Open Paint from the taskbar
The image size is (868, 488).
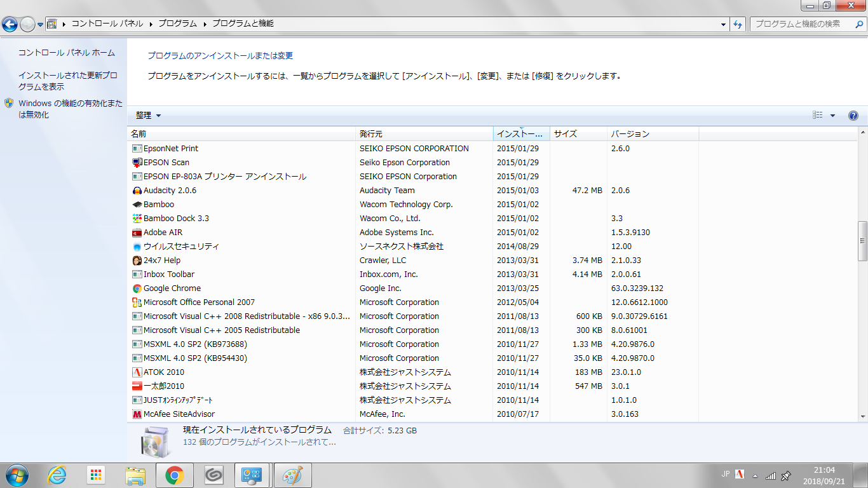(292, 475)
